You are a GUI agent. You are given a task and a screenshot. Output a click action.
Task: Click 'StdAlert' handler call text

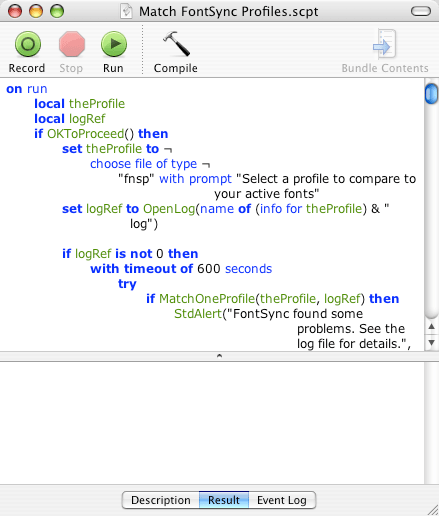click(x=198, y=314)
